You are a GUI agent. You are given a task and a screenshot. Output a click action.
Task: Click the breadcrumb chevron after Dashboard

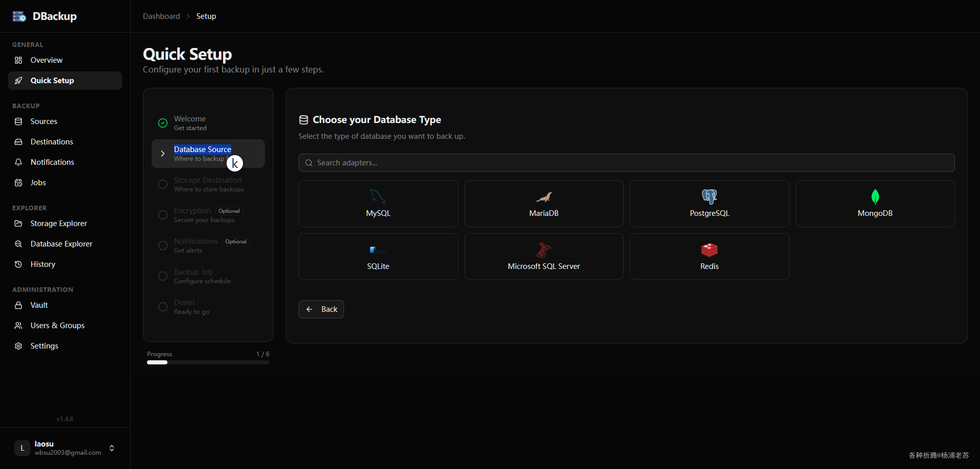pos(188,16)
